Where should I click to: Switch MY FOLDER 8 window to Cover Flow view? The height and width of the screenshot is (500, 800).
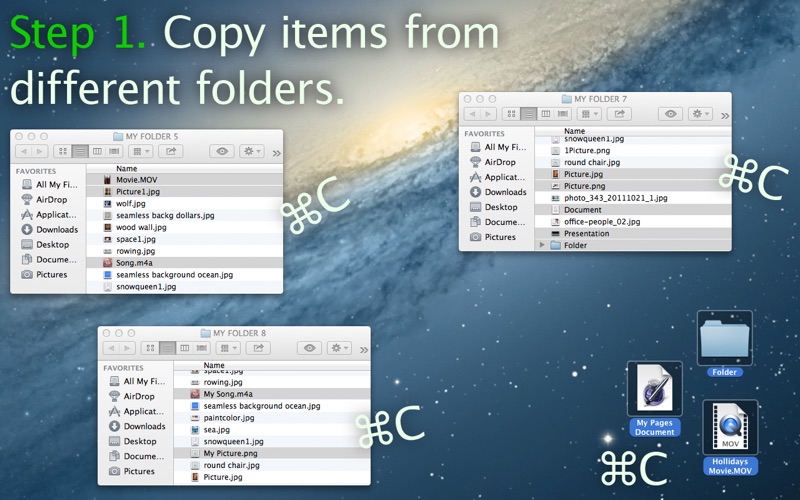pos(202,348)
